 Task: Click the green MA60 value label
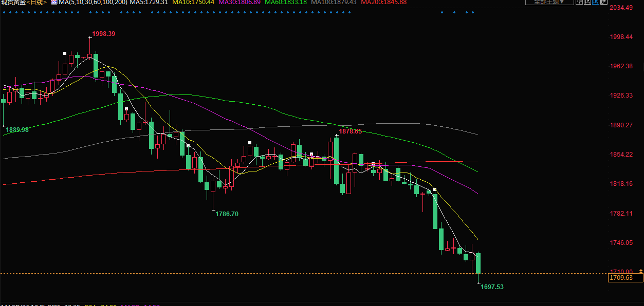point(286,3)
